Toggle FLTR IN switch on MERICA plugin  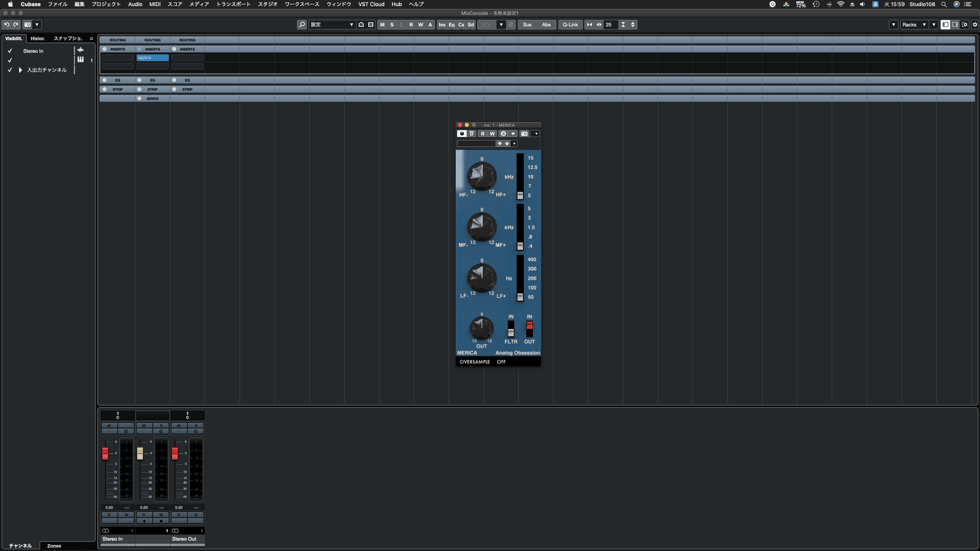coord(511,329)
